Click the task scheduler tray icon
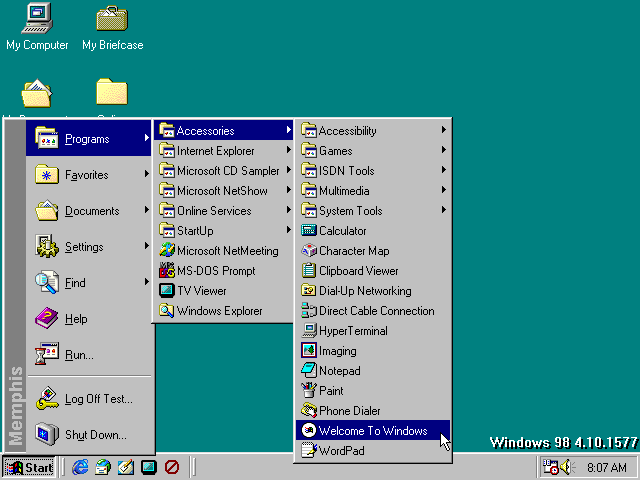The height and width of the screenshot is (480, 640). [550, 467]
